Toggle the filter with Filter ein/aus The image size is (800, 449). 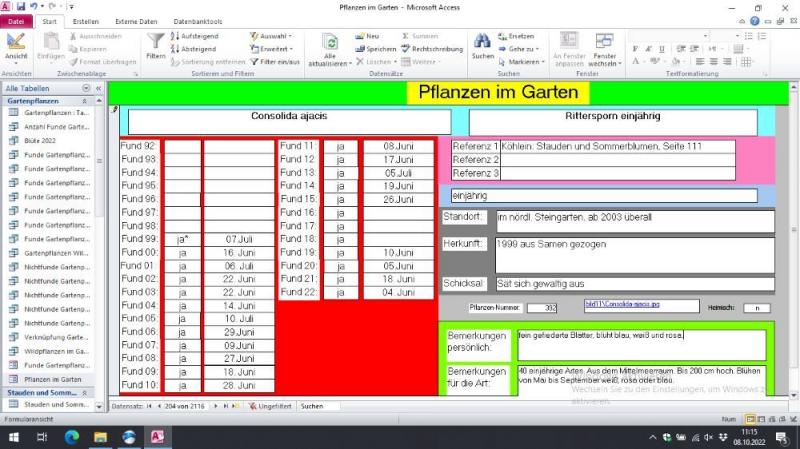[275, 62]
